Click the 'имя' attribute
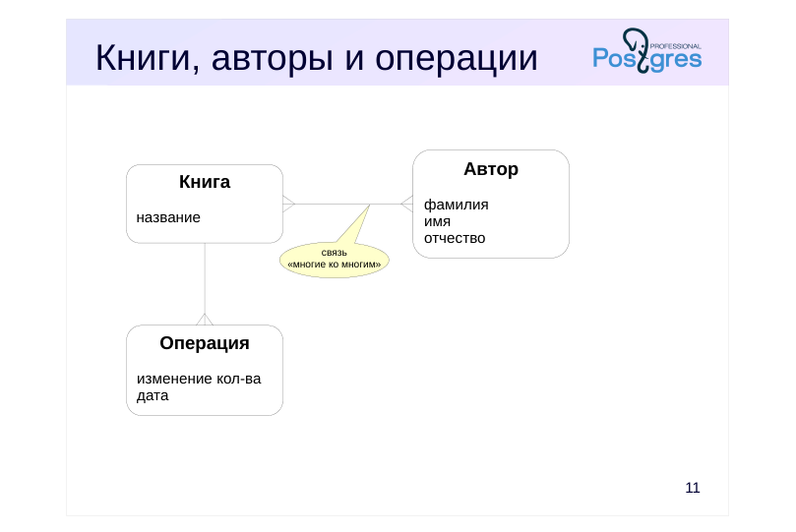The height and width of the screenshot is (532, 796). pos(437,221)
